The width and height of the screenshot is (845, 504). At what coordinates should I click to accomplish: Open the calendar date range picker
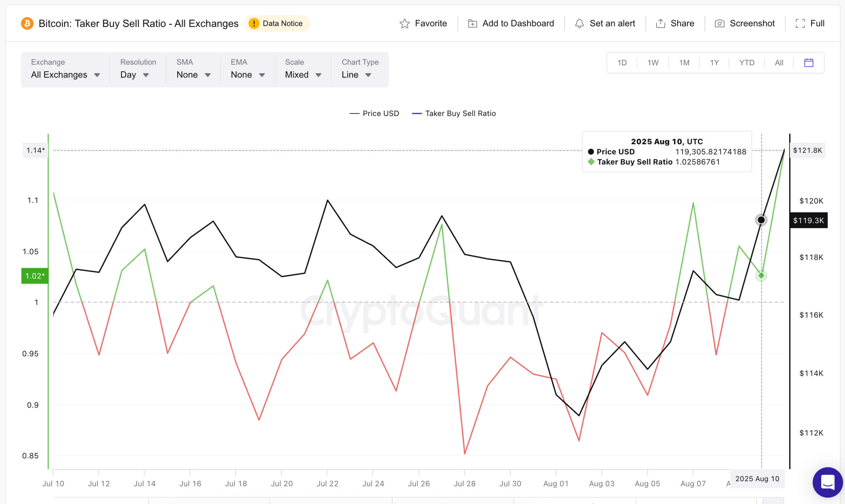click(x=809, y=62)
